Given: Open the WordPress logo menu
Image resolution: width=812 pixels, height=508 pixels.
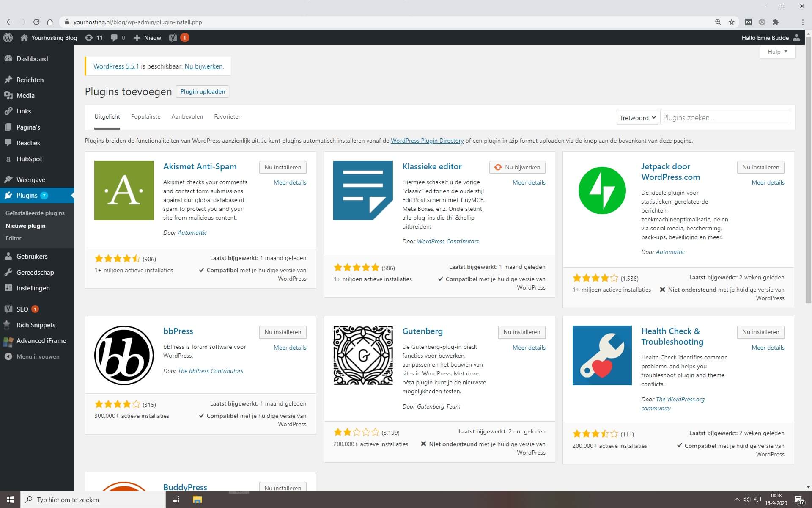Looking at the screenshot, I should pyautogui.click(x=8, y=38).
